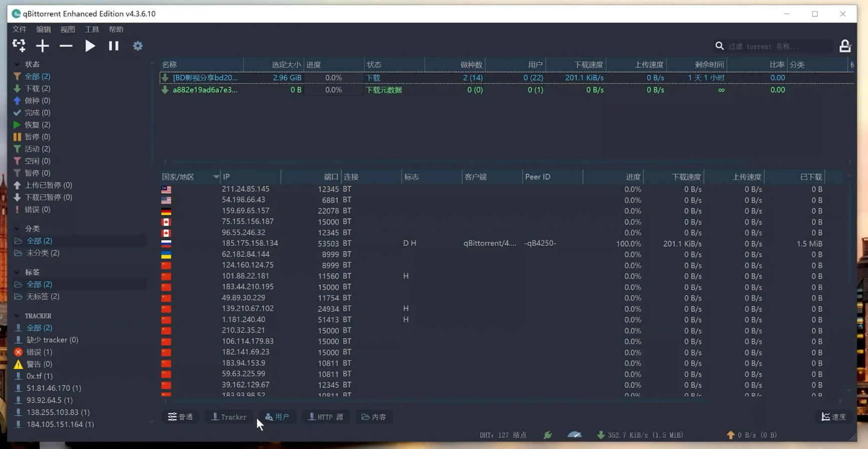Open the 工具 menu
Image resolution: width=868 pixels, height=449 pixels.
coord(92,29)
